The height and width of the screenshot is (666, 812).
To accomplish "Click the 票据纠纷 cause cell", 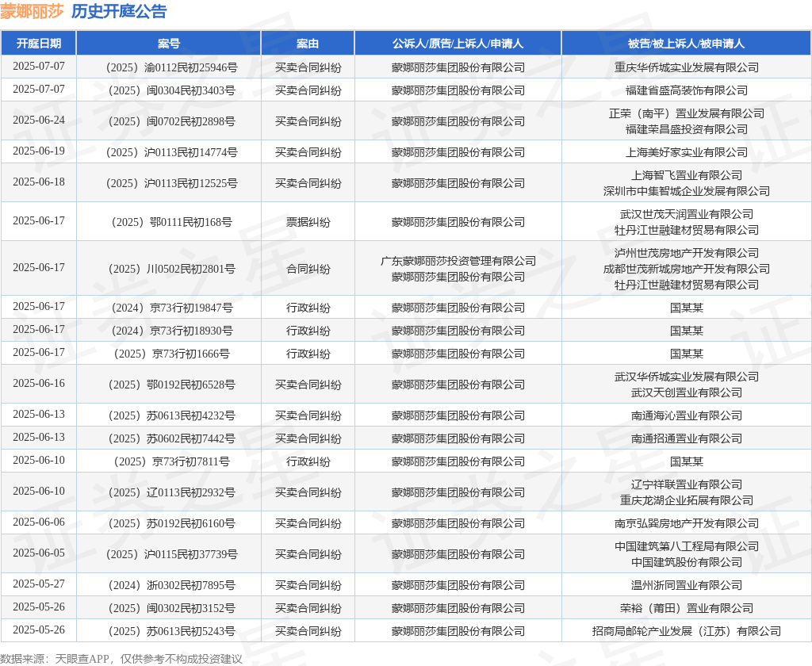I will [x=308, y=222].
